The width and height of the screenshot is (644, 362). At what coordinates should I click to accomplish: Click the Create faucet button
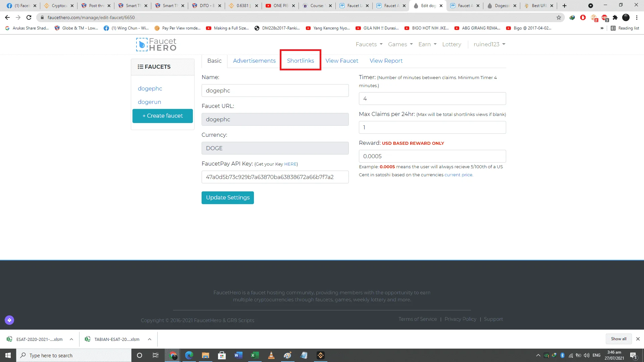pos(163,116)
